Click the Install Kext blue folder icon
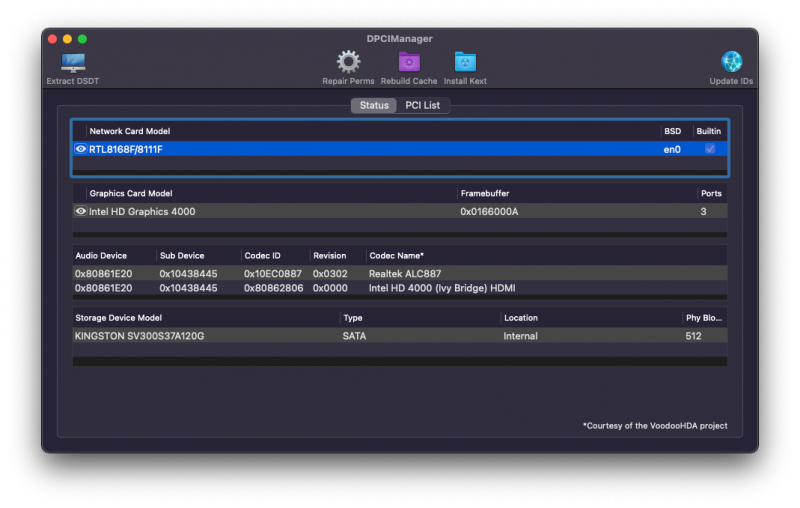 coord(465,62)
